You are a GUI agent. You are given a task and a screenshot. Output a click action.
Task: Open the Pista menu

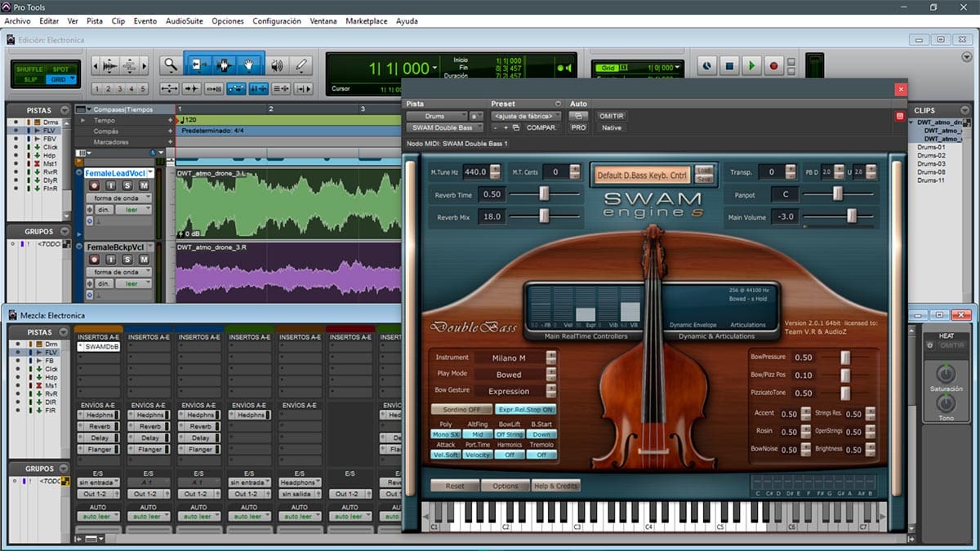[x=95, y=21]
